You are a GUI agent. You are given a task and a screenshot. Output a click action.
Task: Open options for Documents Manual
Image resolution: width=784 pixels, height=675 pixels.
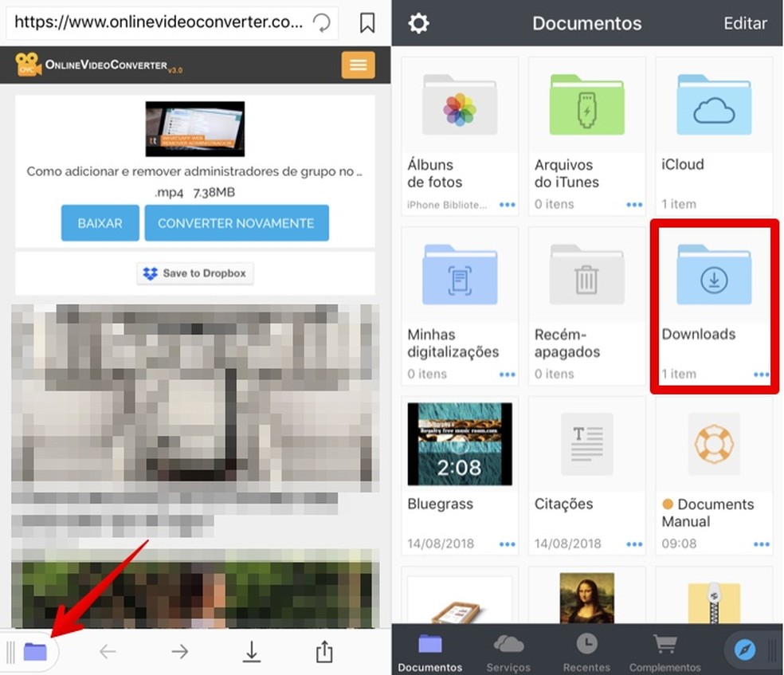pyautogui.click(x=761, y=544)
